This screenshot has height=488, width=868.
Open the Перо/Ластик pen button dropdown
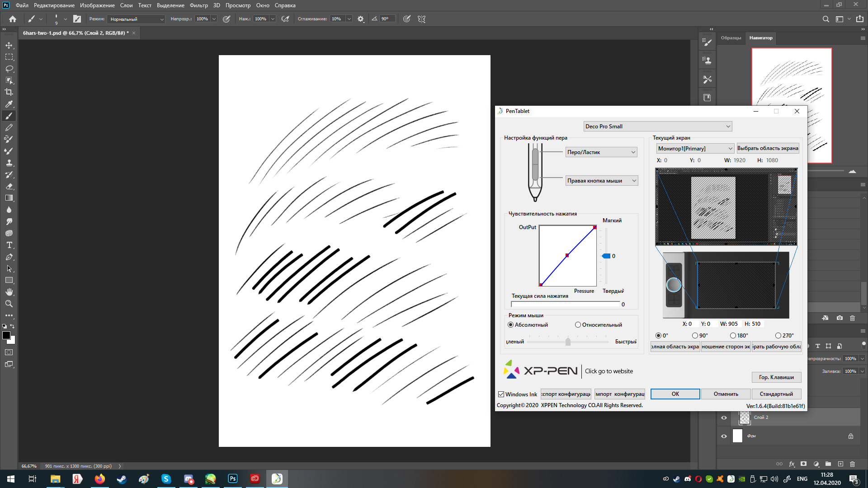click(x=601, y=152)
